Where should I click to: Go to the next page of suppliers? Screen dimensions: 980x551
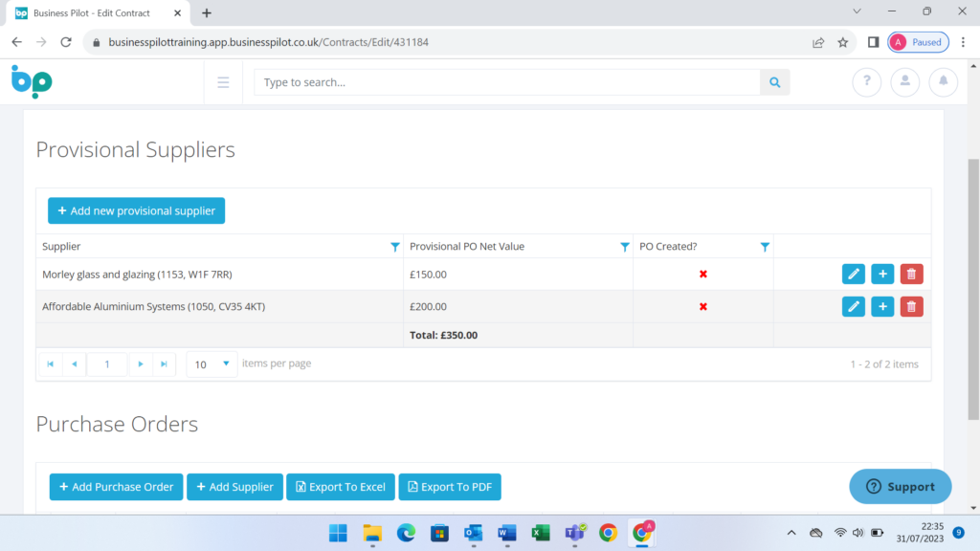coord(141,364)
